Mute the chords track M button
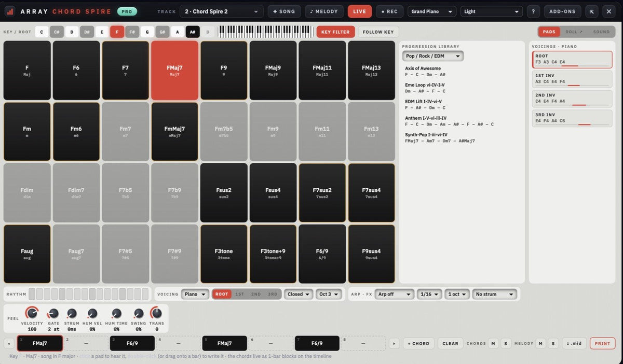The height and width of the screenshot is (364, 623). [x=493, y=343]
